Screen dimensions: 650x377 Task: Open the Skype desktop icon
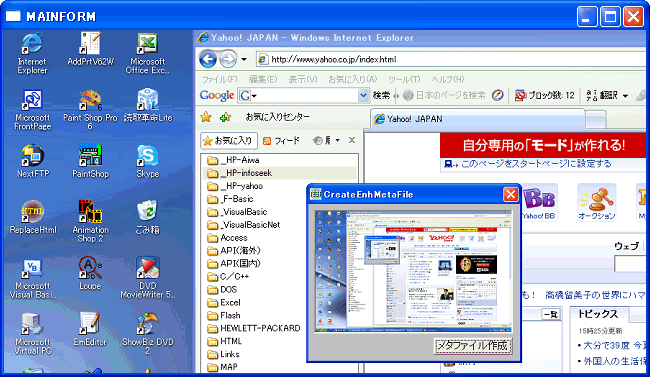click(x=148, y=156)
